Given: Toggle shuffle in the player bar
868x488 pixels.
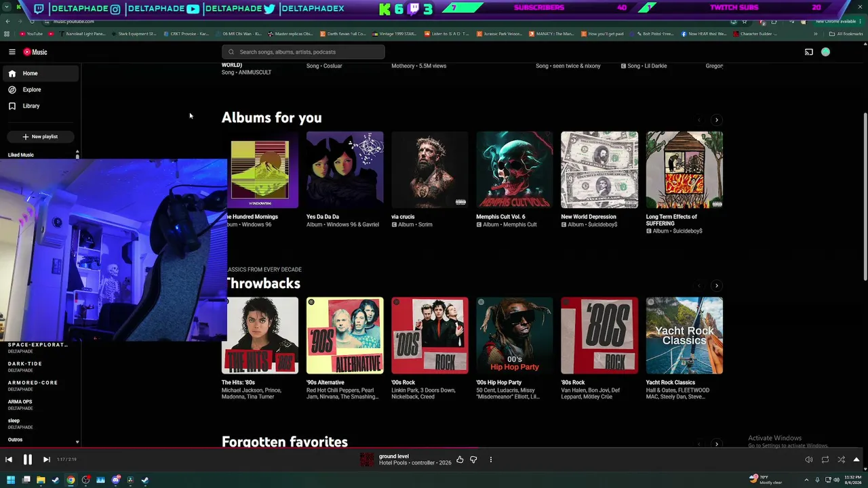Looking at the screenshot, I should [x=841, y=460].
